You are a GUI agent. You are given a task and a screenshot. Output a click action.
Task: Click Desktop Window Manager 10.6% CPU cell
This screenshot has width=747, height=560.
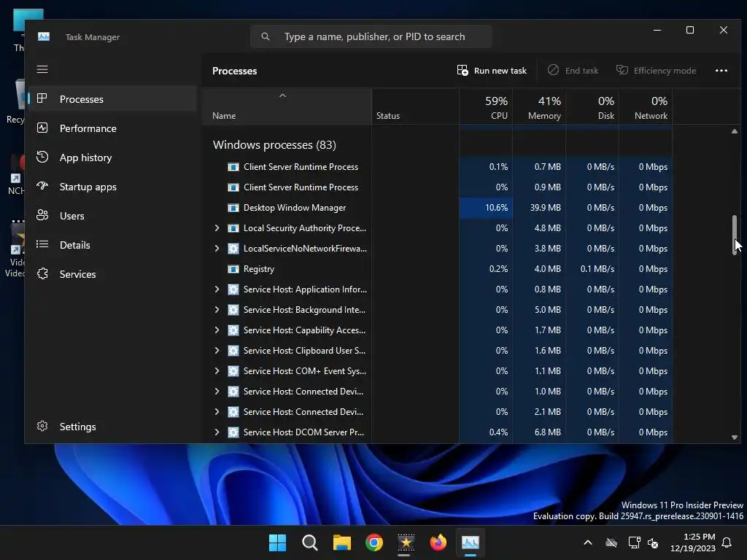pos(486,208)
